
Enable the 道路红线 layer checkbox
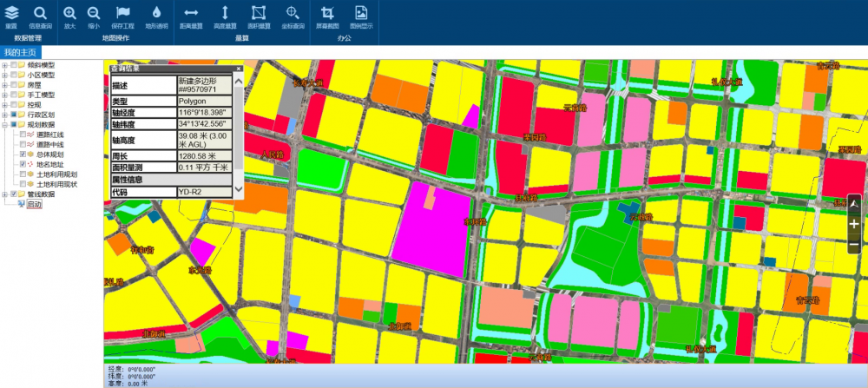click(x=23, y=135)
